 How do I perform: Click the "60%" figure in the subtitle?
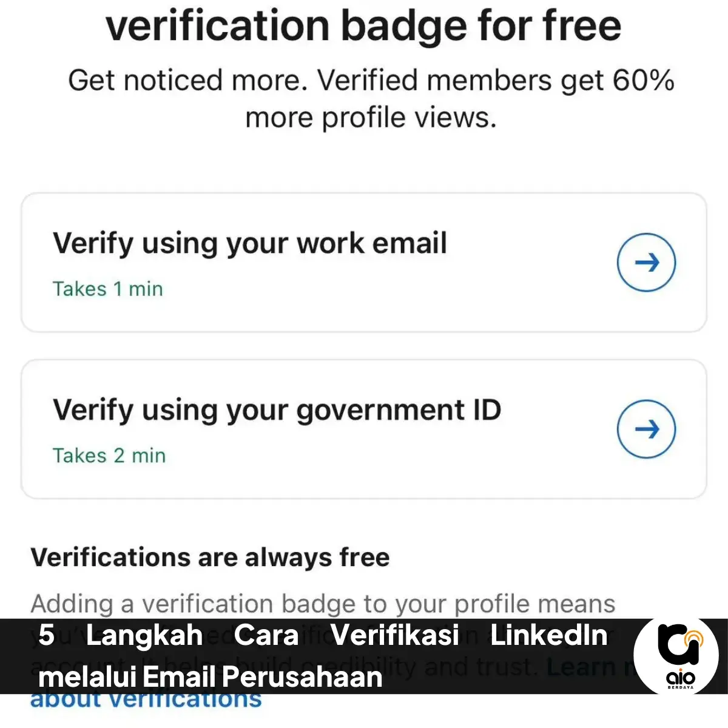[x=643, y=81]
